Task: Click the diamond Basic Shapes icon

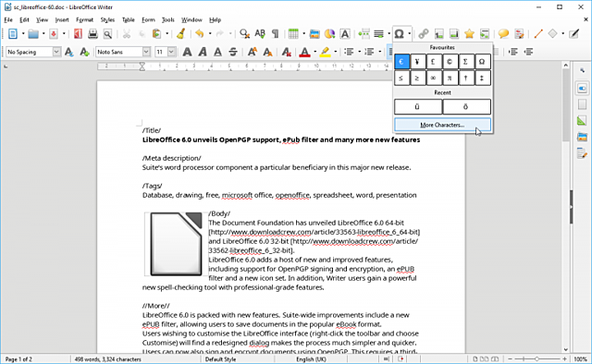Action: (553, 34)
